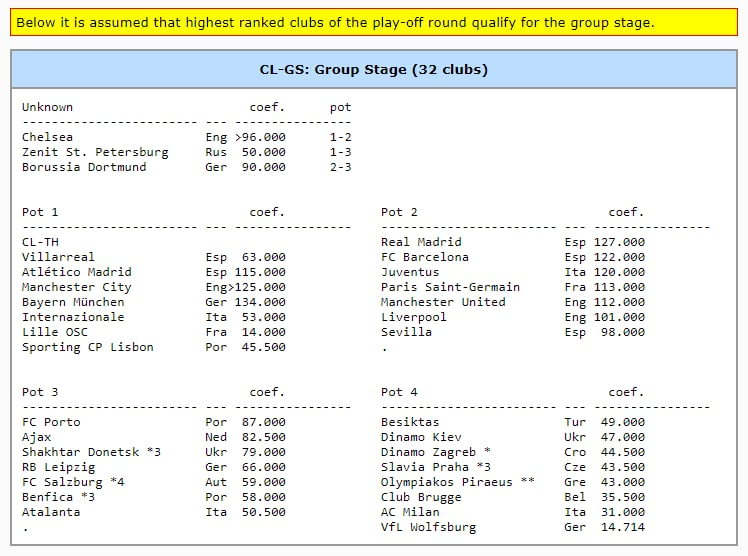Click Liverpool in Pot 2
Viewport: 748px width, 556px height.
(414, 317)
